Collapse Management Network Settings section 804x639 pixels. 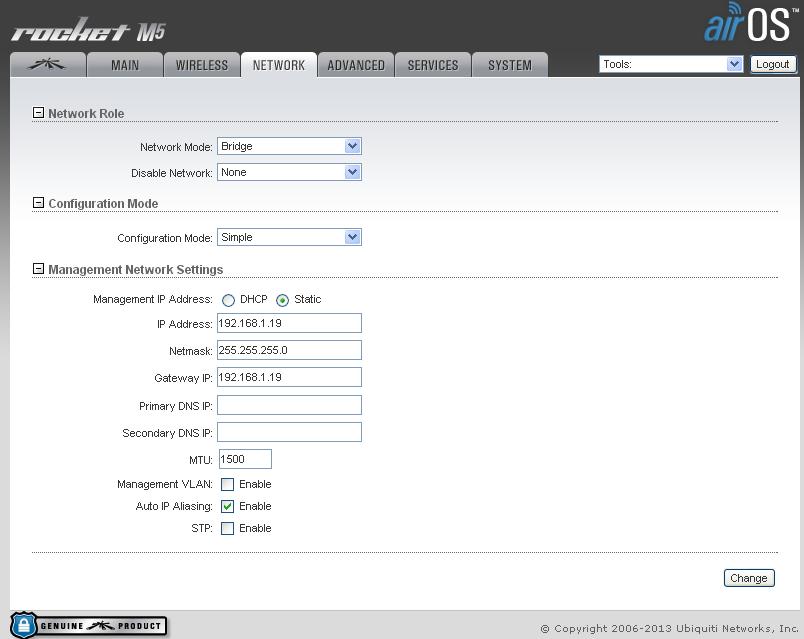(38, 269)
